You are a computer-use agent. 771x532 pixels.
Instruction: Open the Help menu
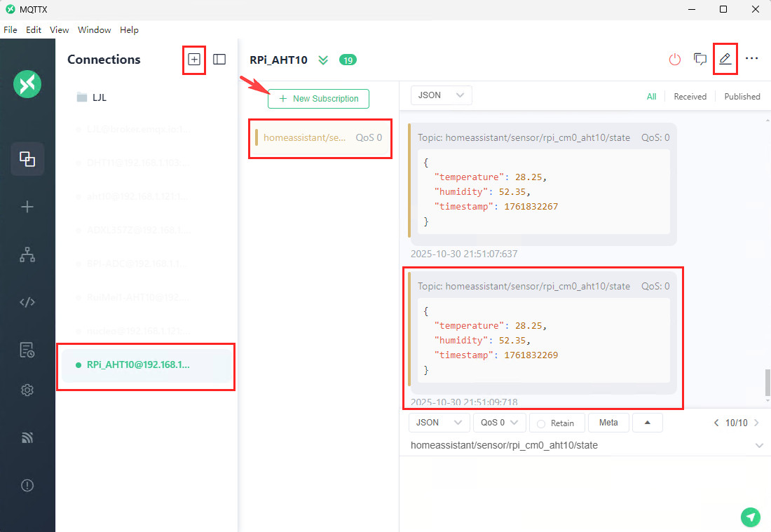click(x=130, y=30)
